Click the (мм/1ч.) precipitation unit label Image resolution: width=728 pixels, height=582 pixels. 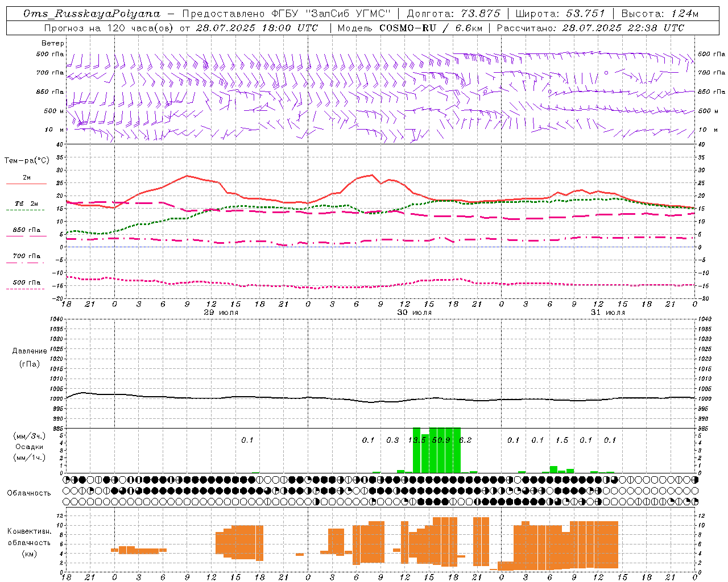point(29,458)
